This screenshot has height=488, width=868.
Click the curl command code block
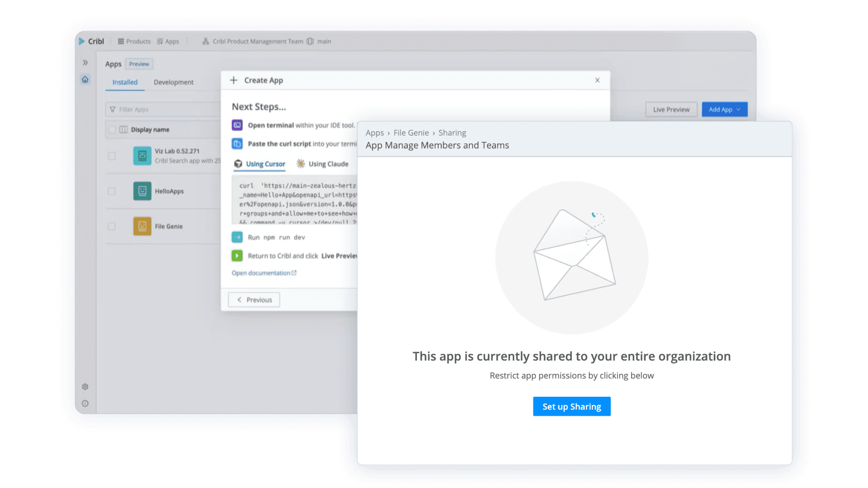295,200
